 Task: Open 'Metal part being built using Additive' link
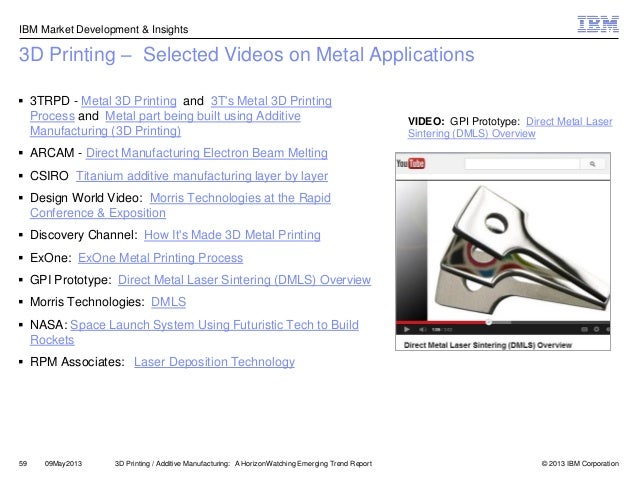[x=203, y=116]
